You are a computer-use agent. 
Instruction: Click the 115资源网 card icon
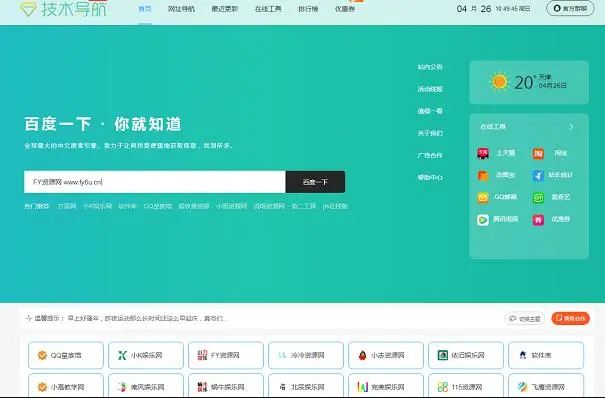pyautogui.click(x=443, y=387)
